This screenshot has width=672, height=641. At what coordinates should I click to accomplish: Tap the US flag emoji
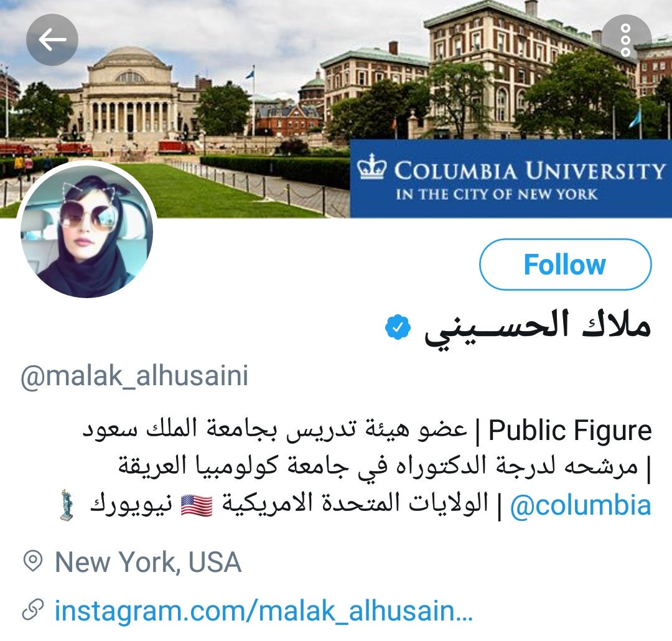tap(196, 505)
